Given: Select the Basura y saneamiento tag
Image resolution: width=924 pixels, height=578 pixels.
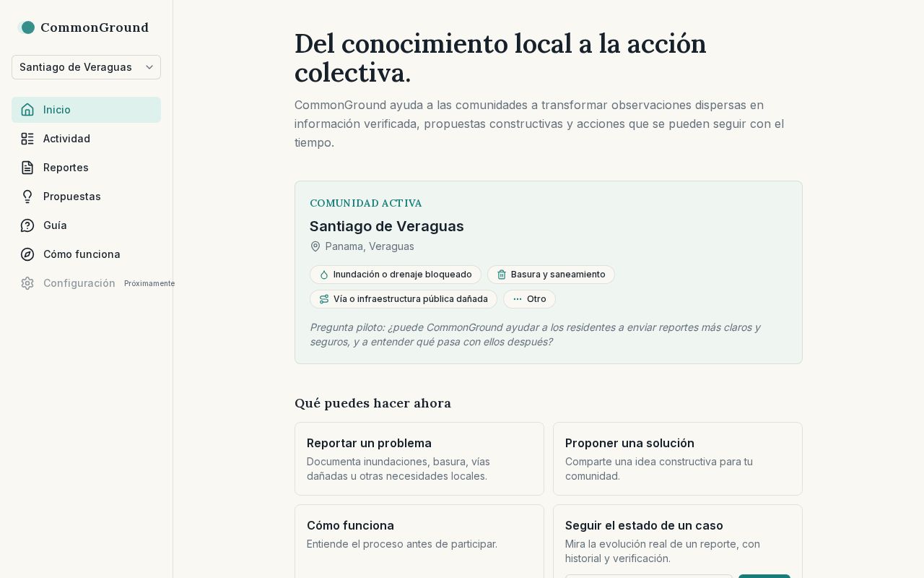Looking at the screenshot, I should pyautogui.click(x=551, y=275).
